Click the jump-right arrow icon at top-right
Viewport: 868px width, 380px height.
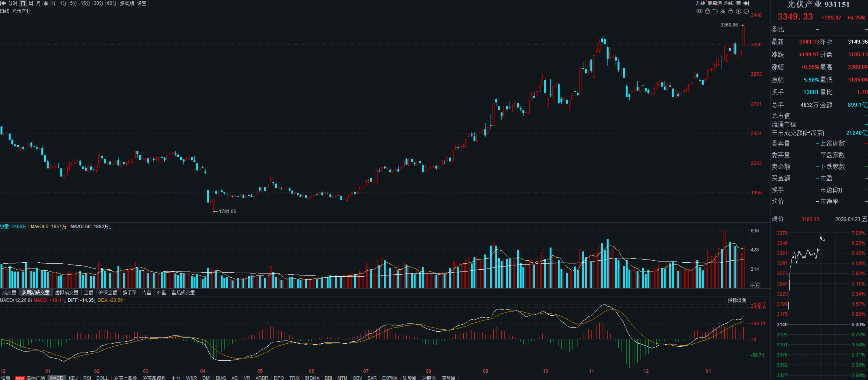(746, 3)
